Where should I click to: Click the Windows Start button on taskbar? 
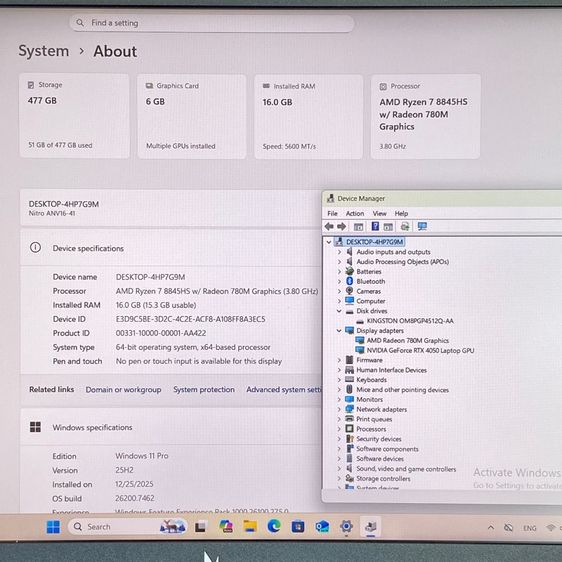click(x=53, y=527)
